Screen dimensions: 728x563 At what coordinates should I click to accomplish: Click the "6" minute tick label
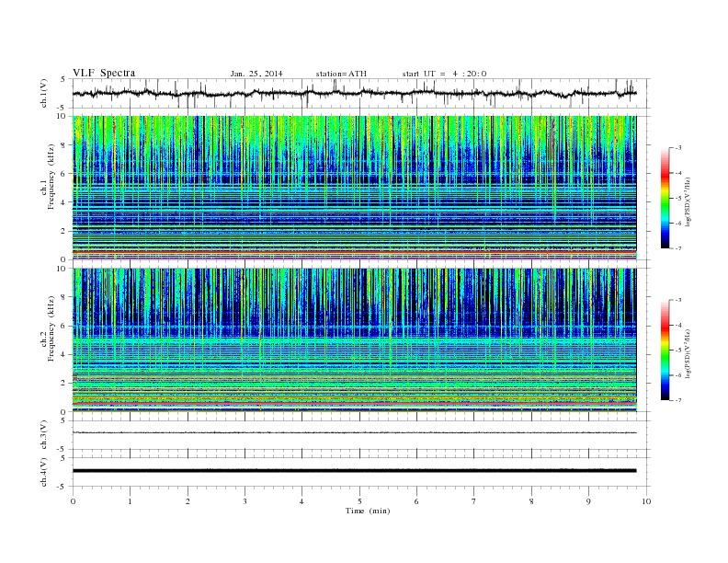click(416, 501)
